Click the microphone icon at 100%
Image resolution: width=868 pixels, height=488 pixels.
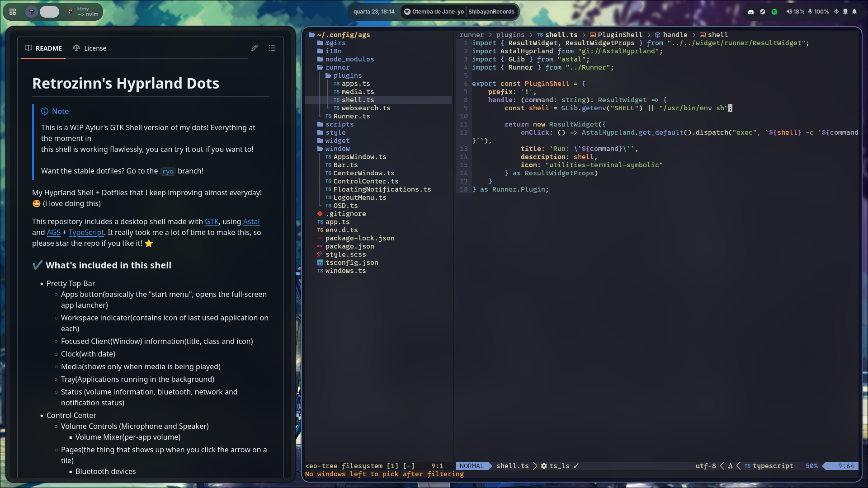[810, 12]
